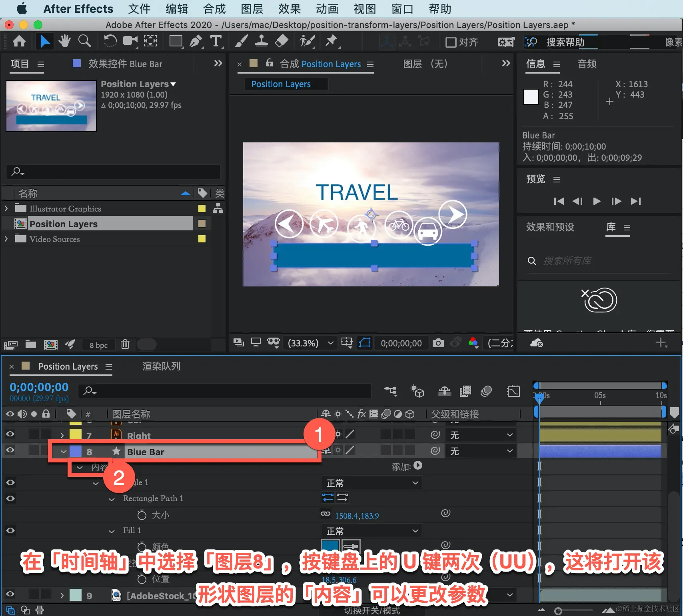Open parent dropdown for Blue Bar layer

(x=481, y=451)
